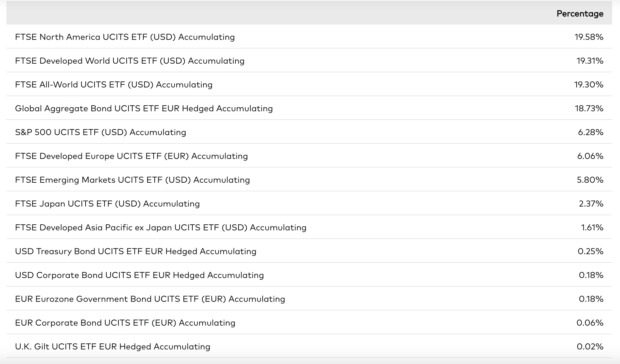The height and width of the screenshot is (364, 620).
Task: Select EUR Corporate Bond UCITS ETF (EUR) Accumulating
Action: click(x=125, y=323)
